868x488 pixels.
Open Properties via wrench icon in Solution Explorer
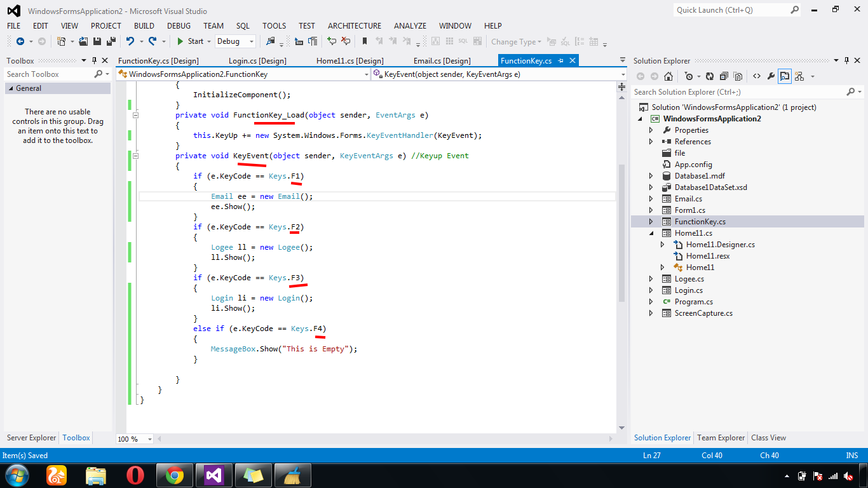(771, 76)
